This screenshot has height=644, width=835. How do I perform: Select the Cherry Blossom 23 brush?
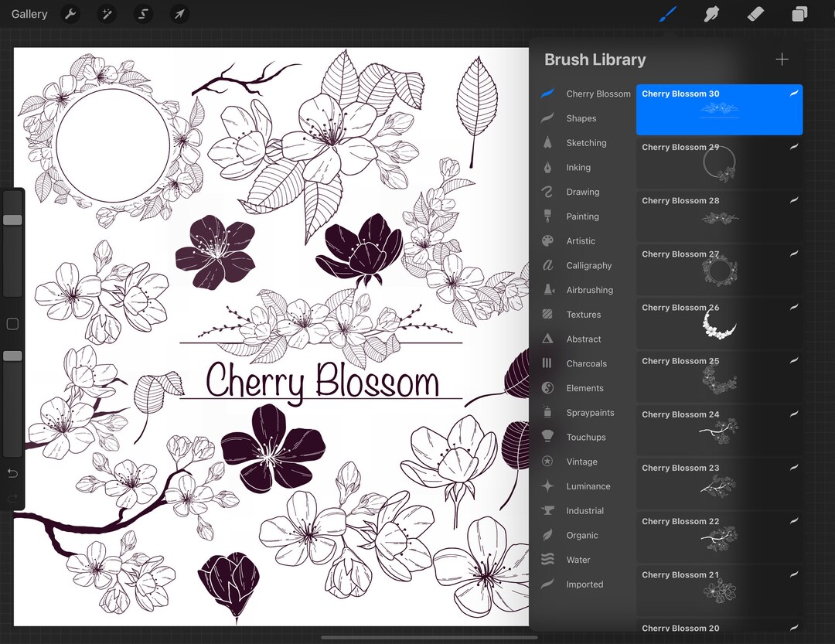720,483
